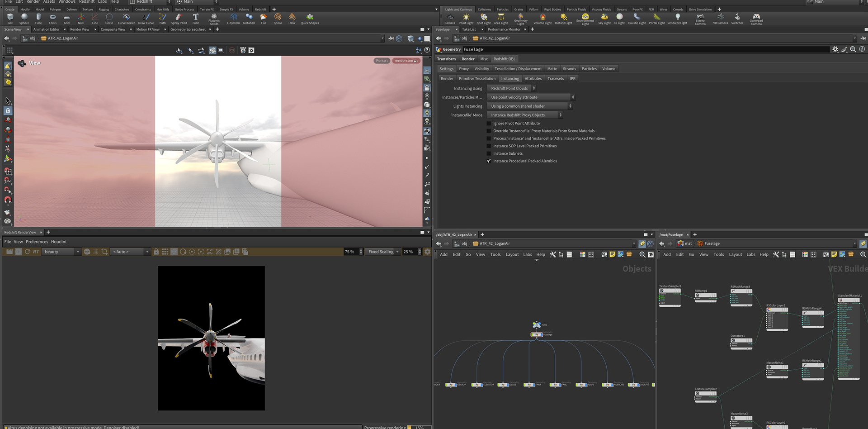Screen dimensions: 868x429
Task: Click the Persp viewport button
Action: (x=382, y=61)
